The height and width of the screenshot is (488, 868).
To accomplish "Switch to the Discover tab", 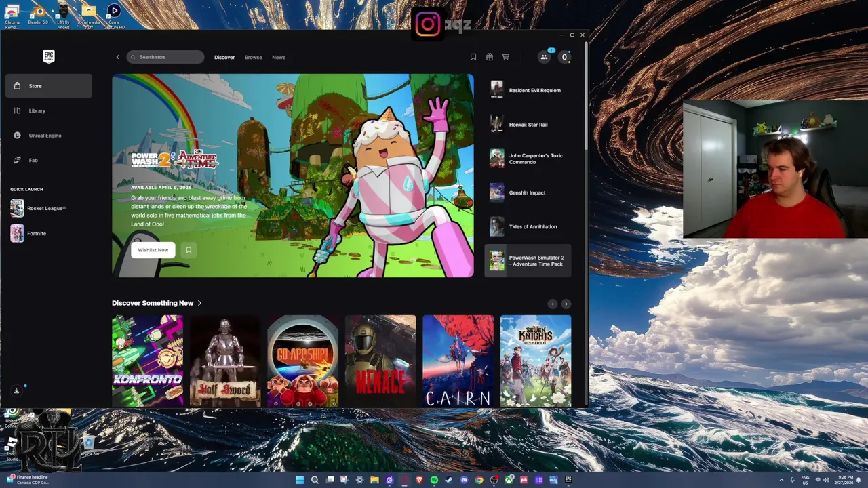I will pos(224,57).
